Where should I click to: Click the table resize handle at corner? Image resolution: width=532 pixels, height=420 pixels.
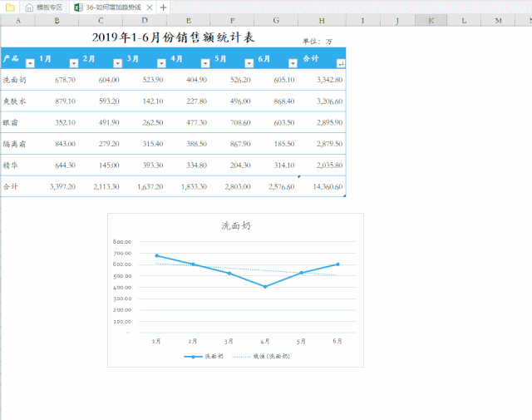click(x=345, y=195)
